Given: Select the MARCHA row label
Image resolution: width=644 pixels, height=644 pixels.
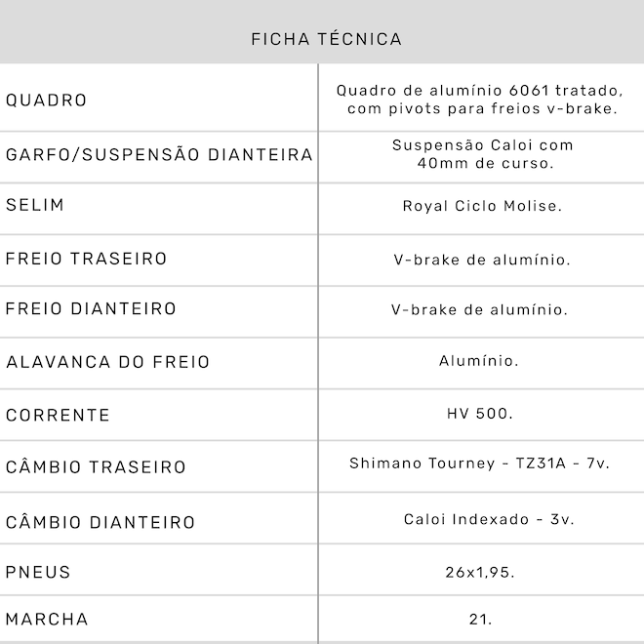Looking at the screenshot, I should [x=47, y=620].
